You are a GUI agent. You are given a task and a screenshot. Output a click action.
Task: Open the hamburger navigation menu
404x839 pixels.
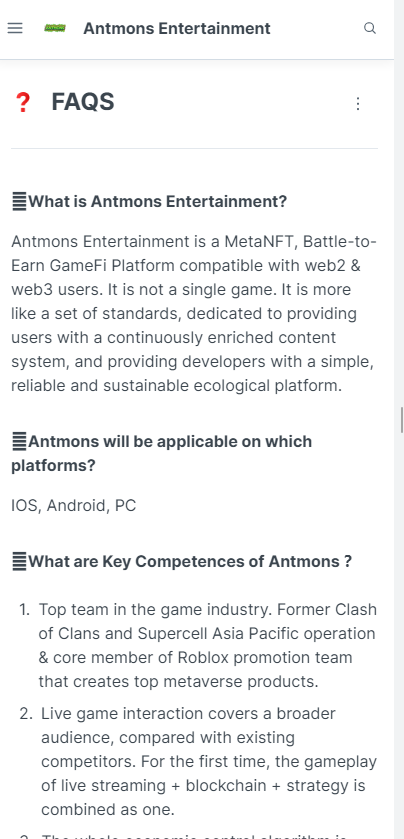[15, 28]
